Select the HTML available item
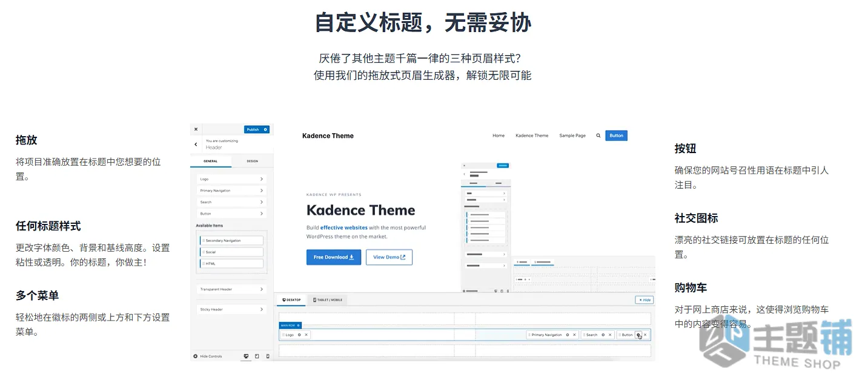Image resolution: width=868 pixels, height=386 pixels. pyautogui.click(x=231, y=264)
